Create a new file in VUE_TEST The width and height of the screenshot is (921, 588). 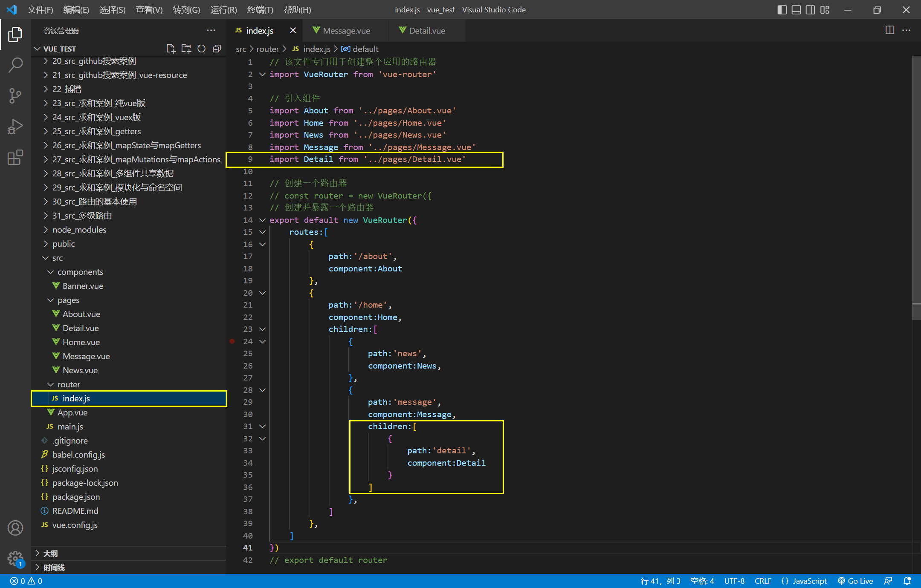click(171, 49)
